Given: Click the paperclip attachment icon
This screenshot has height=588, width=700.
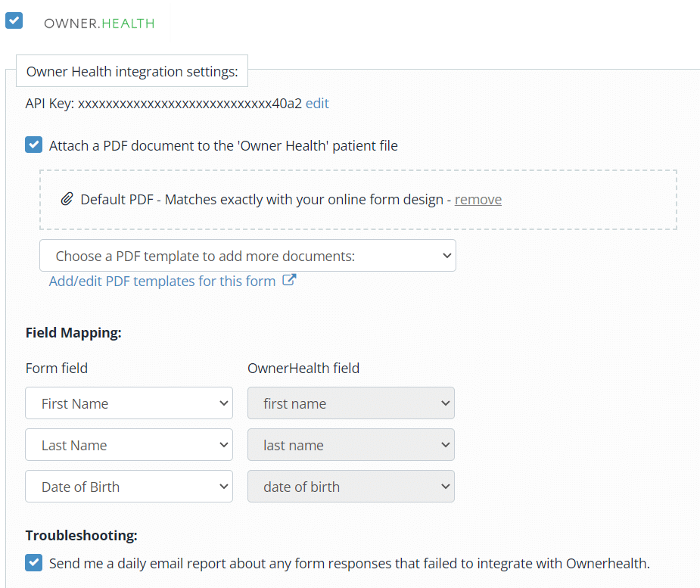Looking at the screenshot, I should coord(67,199).
